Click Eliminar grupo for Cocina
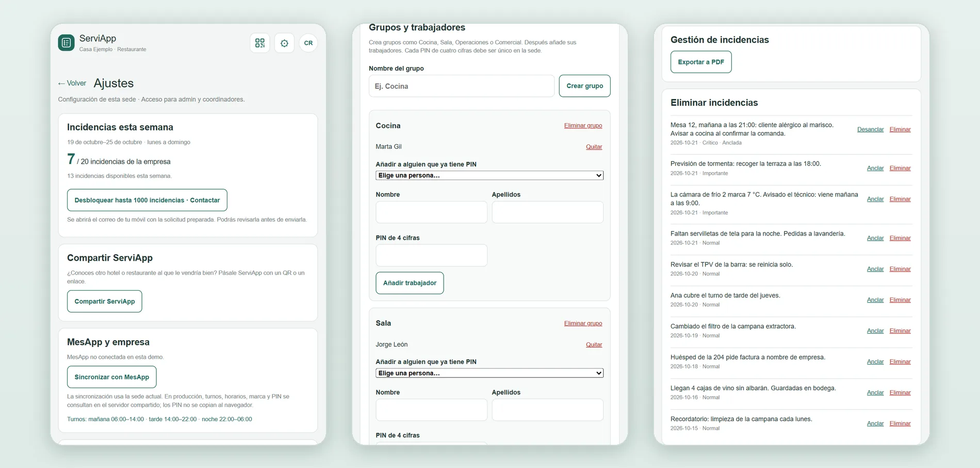The height and width of the screenshot is (468, 980). [x=583, y=126]
